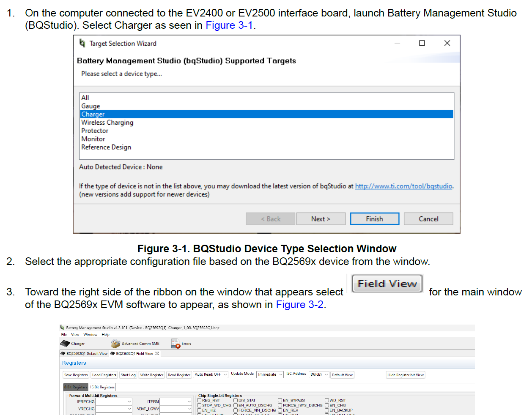Viewport: 532px width, 415px height.
Task: Open Update Mode Immediate dropdown
Action: click(270, 374)
